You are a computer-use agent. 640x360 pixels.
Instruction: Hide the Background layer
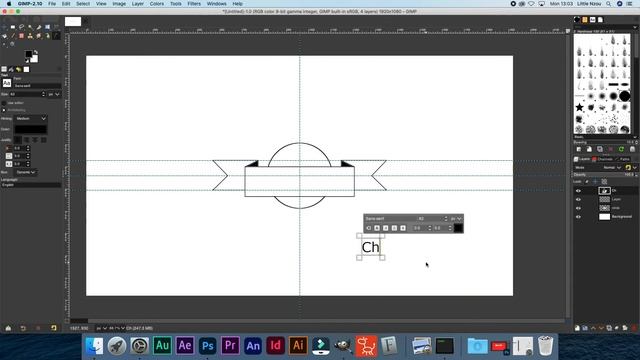tap(578, 217)
